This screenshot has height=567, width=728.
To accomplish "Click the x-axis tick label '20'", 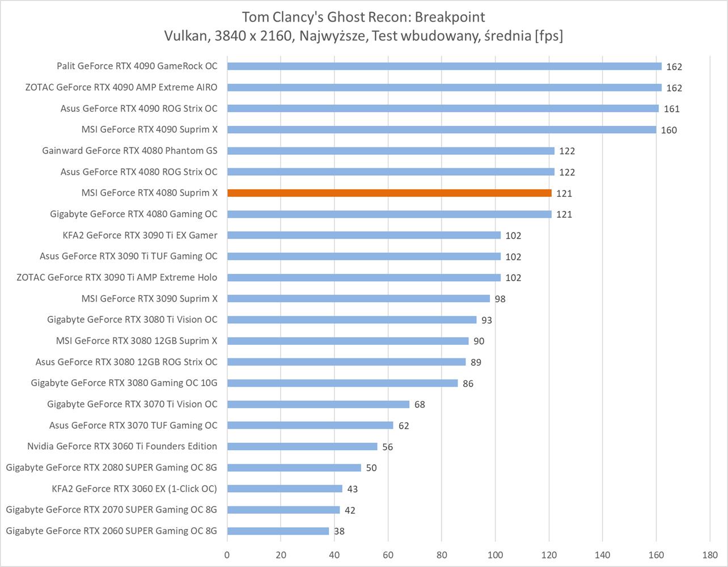I will tap(281, 555).
